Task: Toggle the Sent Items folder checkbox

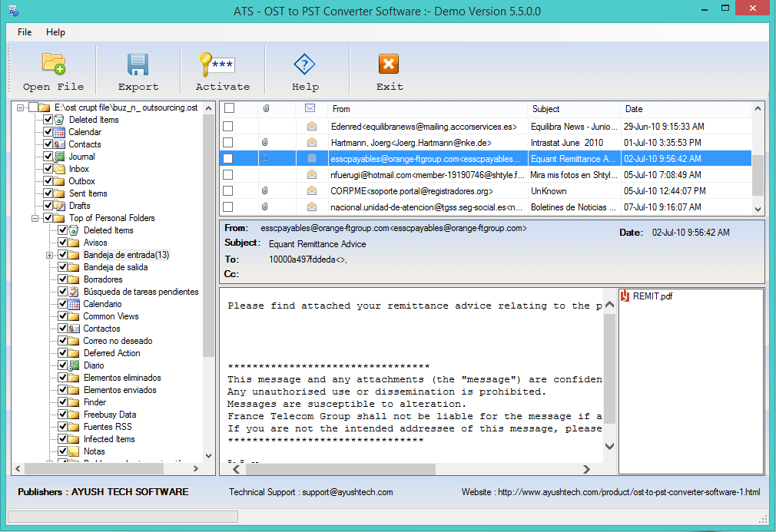Action: point(48,193)
